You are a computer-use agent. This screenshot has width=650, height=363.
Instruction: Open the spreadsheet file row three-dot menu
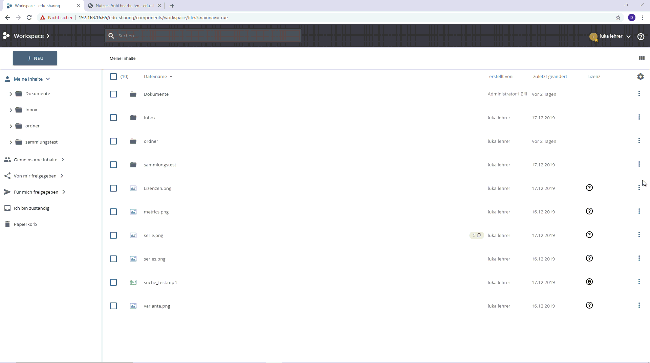[639, 282]
